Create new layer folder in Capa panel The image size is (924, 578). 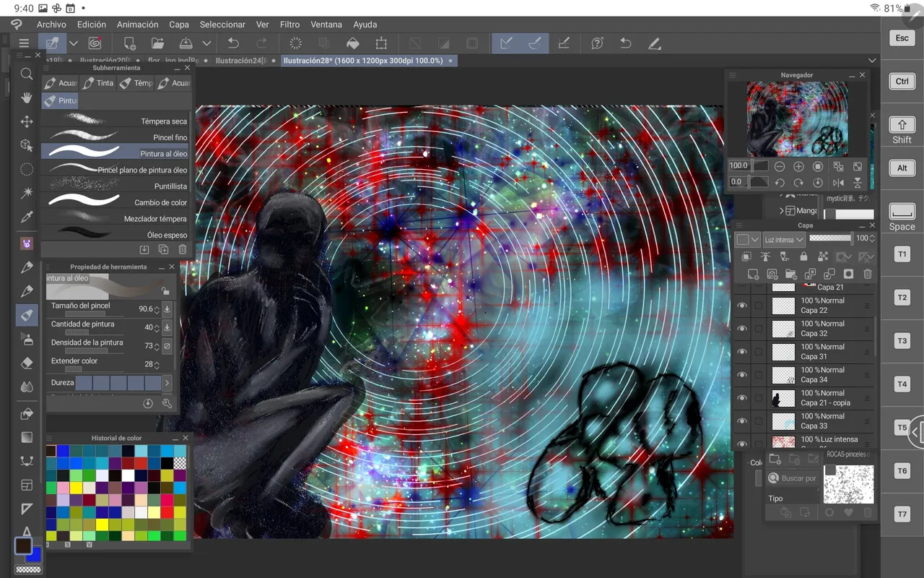click(791, 275)
